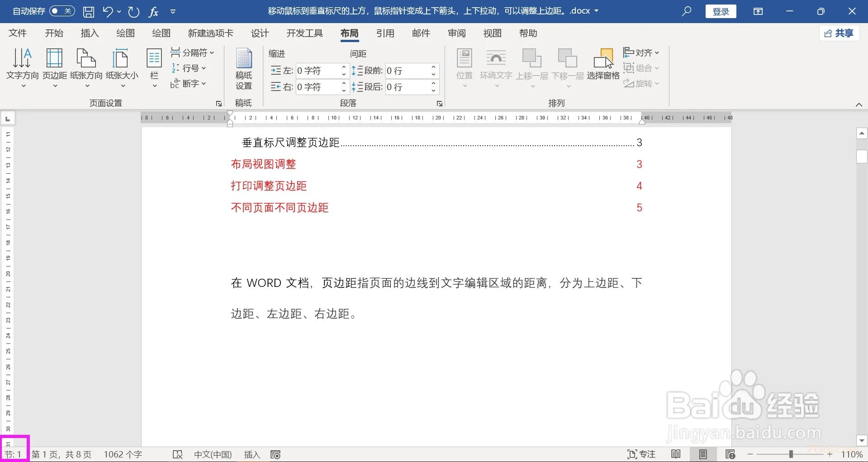This screenshot has height=462, width=868.
Task: Switch to the 审阅 ribbon tab
Action: 457,33
